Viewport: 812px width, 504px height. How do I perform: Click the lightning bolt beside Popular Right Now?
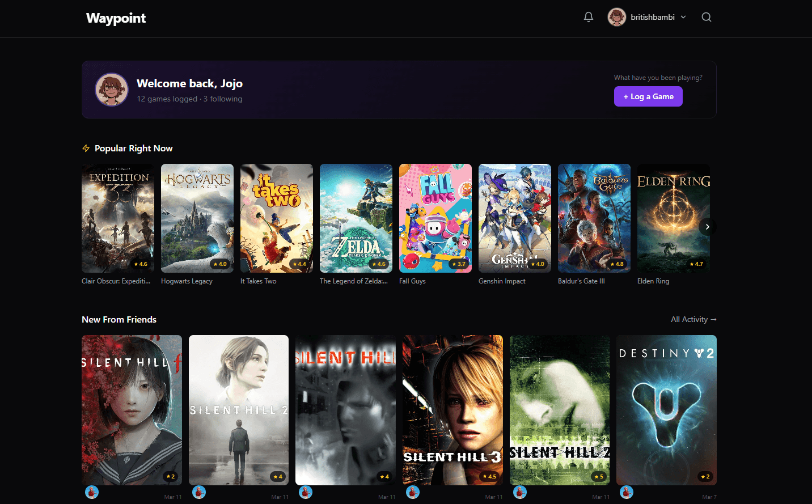click(x=86, y=148)
